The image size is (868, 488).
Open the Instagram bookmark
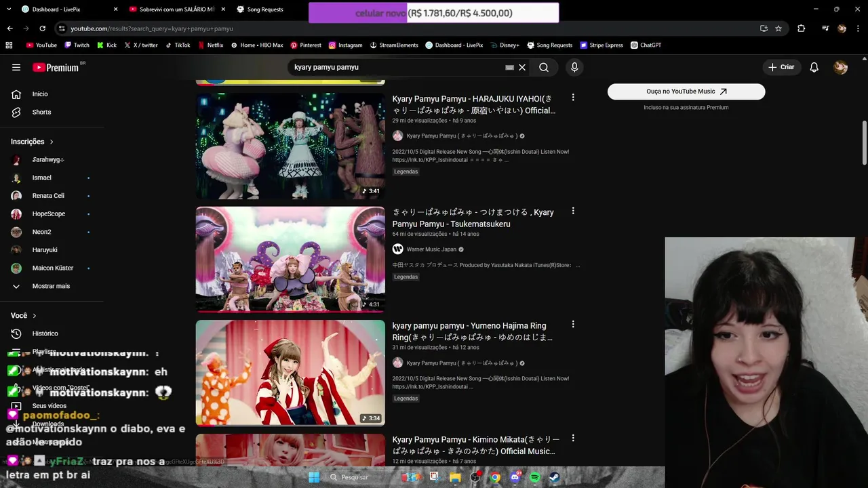click(x=345, y=45)
